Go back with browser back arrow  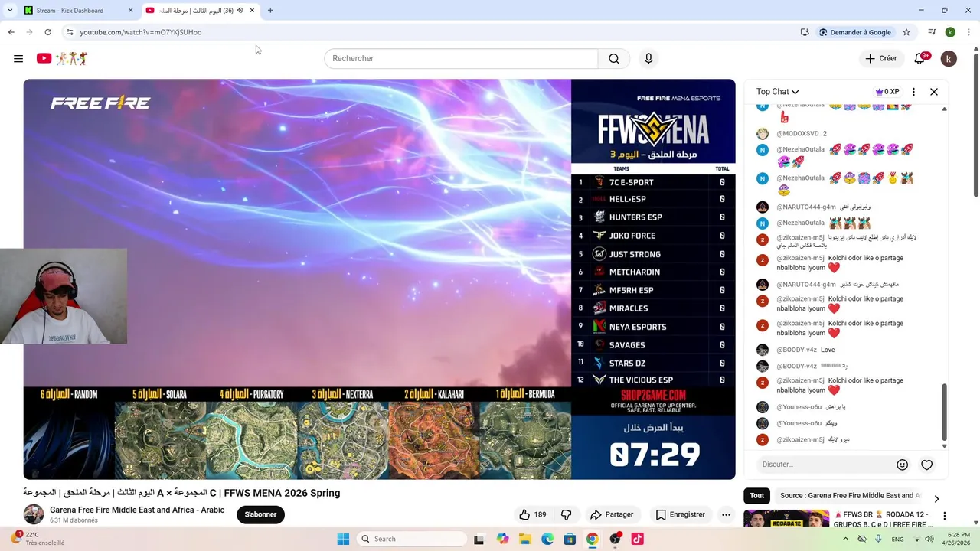[11, 32]
